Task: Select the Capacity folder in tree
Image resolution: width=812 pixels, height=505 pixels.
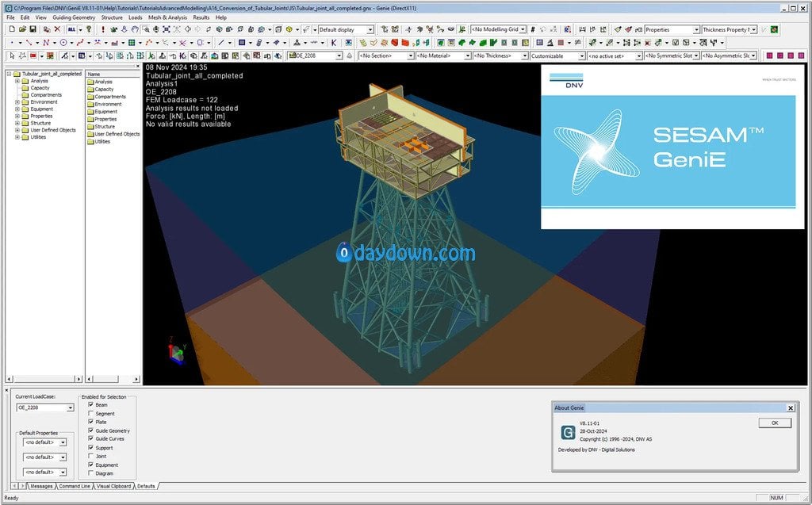Action: pyautogui.click(x=40, y=88)
